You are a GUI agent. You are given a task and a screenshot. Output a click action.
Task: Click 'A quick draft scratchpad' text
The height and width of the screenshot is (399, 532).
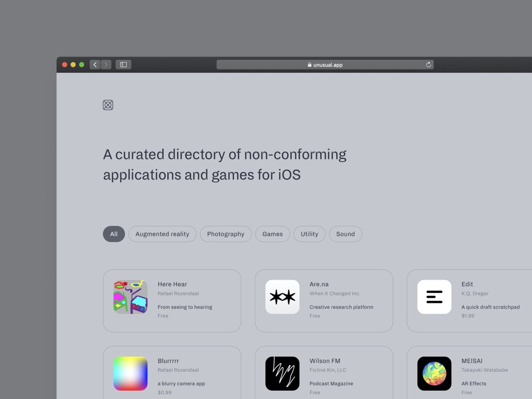[490, 307]
